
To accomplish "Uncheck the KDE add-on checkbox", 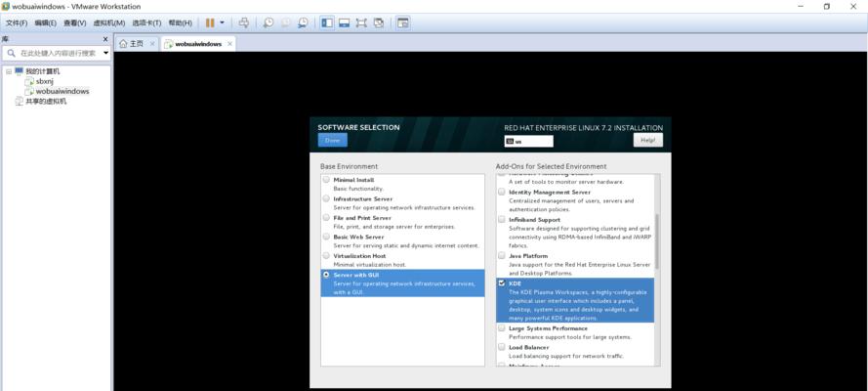I will pyautogui.click(x=502, y=283).
